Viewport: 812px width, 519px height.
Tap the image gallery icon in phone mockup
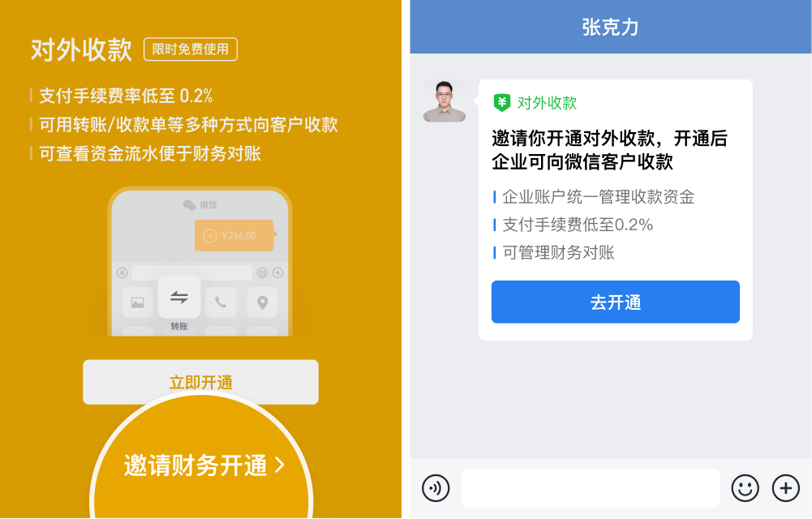137,302
